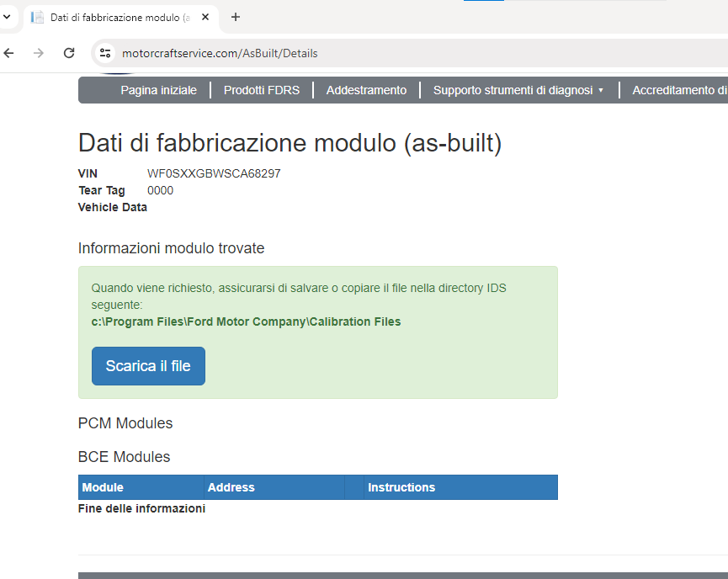
Task: Click the browser forward arrow
Action: click(x=39, y=53)
